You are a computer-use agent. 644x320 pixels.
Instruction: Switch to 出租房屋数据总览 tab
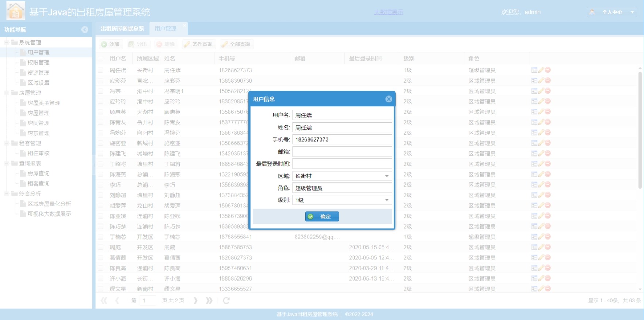122,29
